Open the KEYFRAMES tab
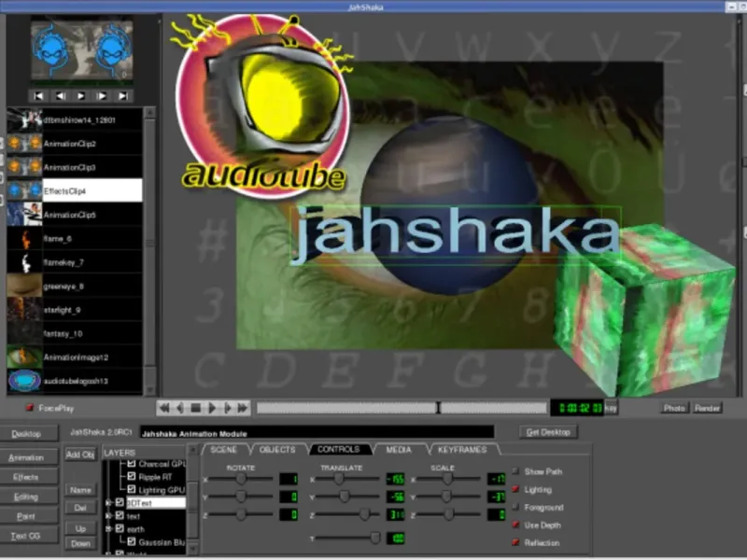Screen dimensions: 747x560 tap(462, 450)
